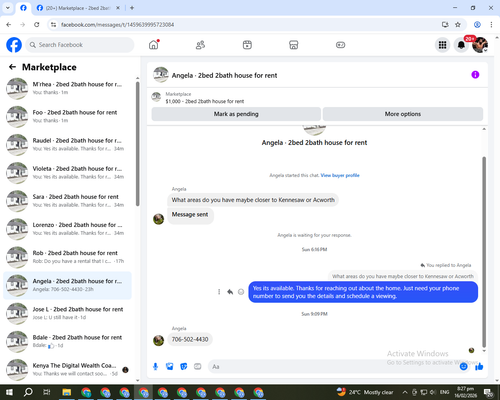Choose a sticker icon in composer

coord(184,367)
